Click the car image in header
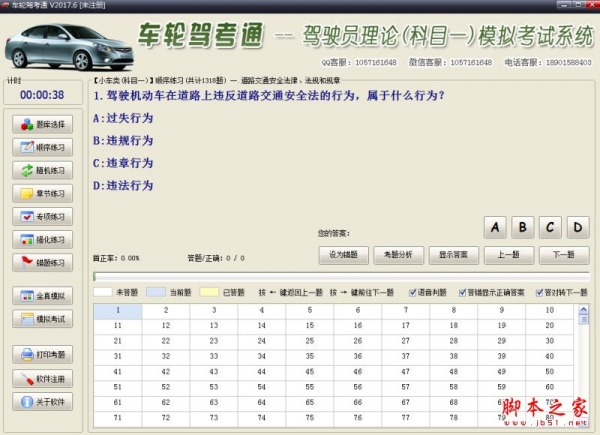The width and height of the screenshot is (600, 435). (x=69, y=47)
